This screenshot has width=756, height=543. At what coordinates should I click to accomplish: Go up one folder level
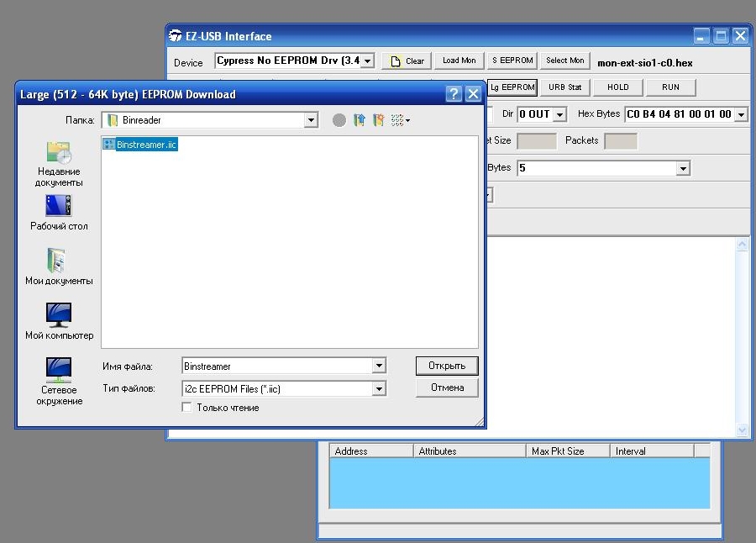click(x=360, y=120)
